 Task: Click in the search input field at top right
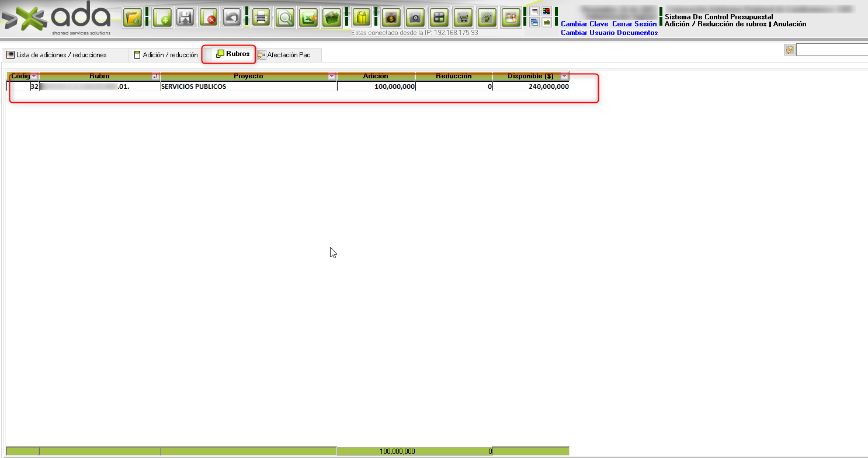[832, 50]
